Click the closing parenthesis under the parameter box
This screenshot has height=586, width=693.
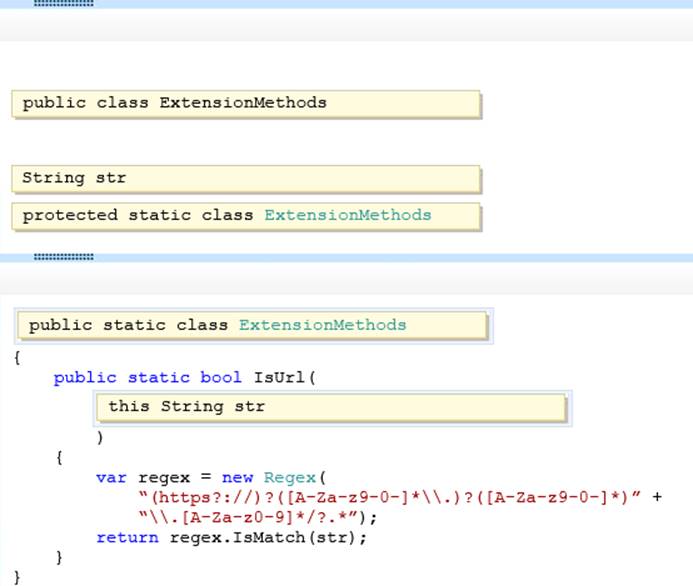coord(100,437)
